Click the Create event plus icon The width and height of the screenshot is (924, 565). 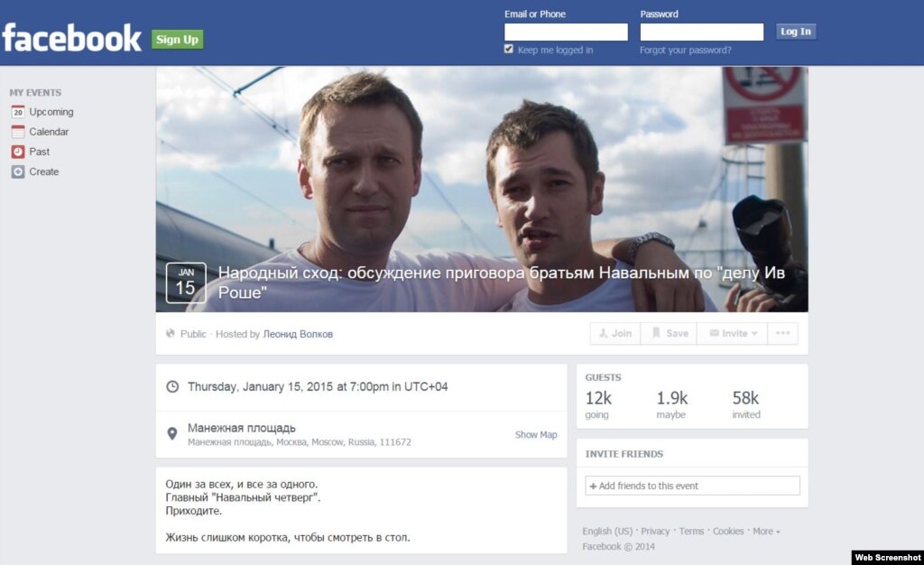point(18,172)
